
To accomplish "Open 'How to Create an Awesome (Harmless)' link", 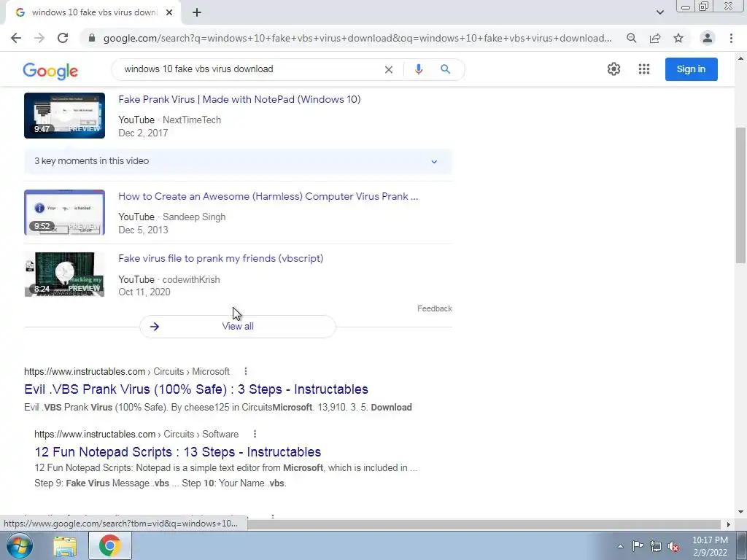I will [268, 196].
